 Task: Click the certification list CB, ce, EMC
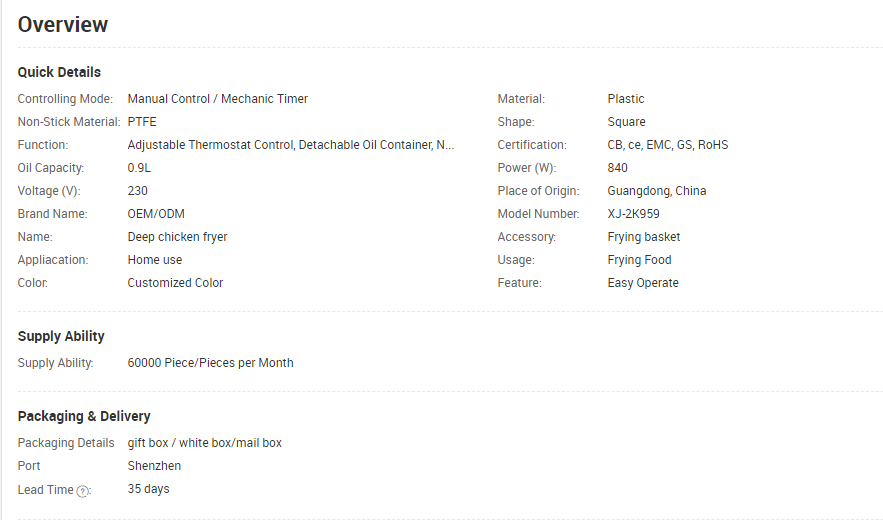(667, 145)
